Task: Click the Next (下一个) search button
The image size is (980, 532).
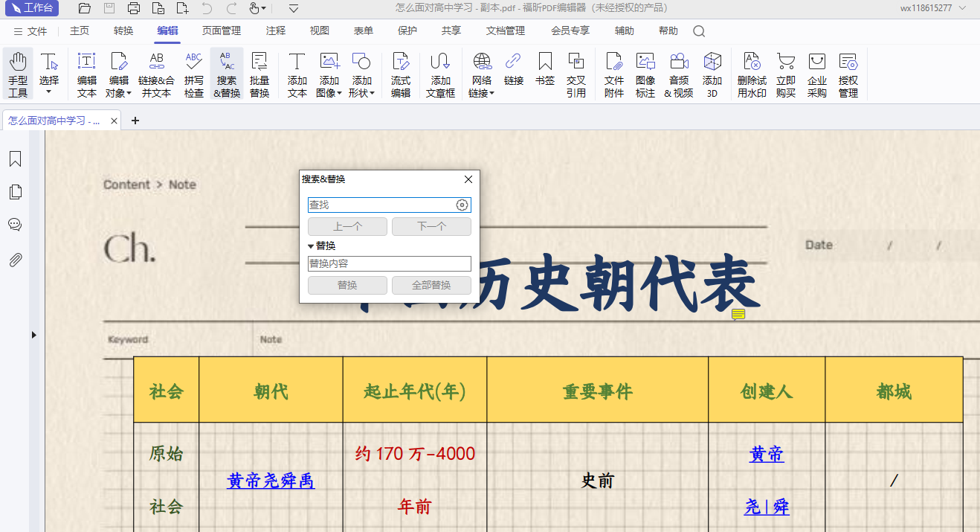Action: click(x=431, y=227)
